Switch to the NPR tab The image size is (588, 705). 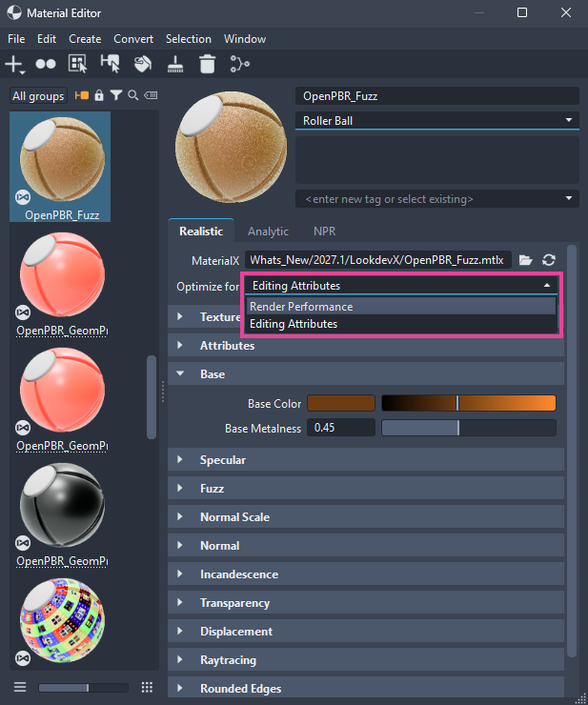(x=324, y=232)
